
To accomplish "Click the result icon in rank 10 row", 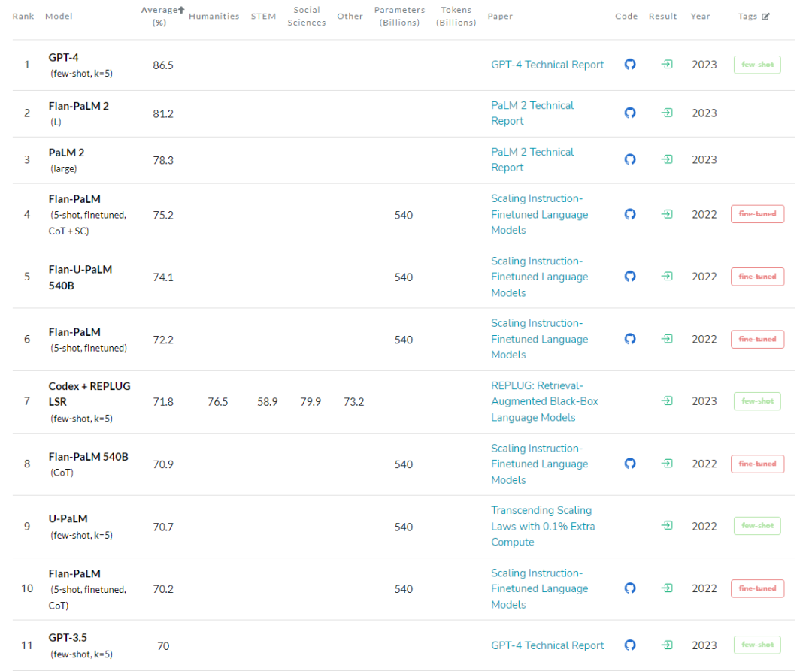I will click(667, 588).
